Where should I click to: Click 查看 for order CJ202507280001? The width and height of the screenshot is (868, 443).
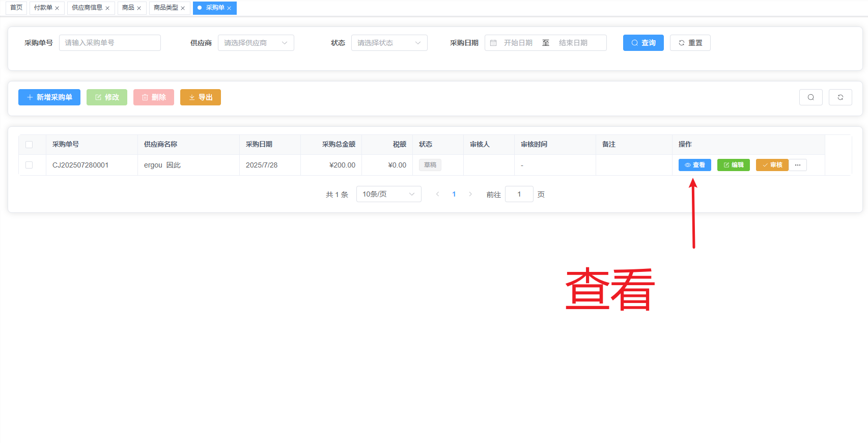pos(695,165)
